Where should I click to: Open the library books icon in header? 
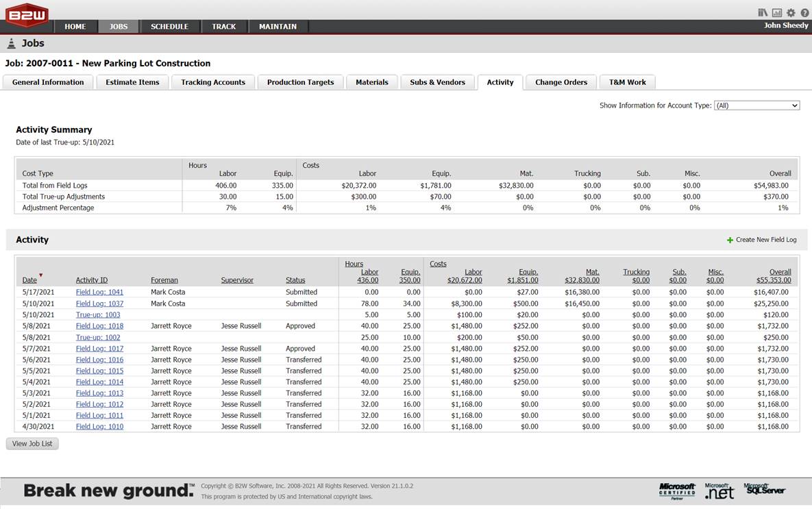tap(763, 12)
